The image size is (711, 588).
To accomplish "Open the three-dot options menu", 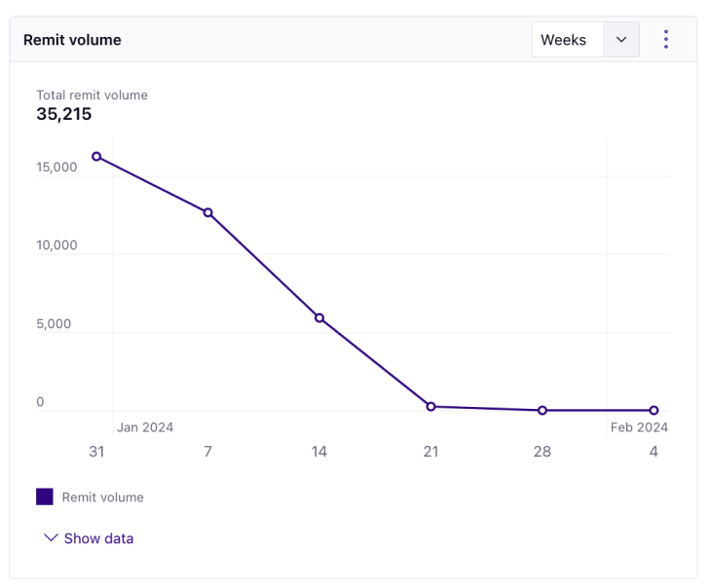I will [x=665, y=40].
